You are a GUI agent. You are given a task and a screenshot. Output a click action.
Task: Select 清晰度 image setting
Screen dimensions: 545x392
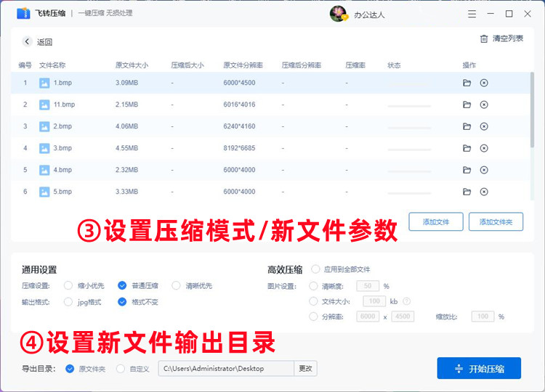[313, 286]
